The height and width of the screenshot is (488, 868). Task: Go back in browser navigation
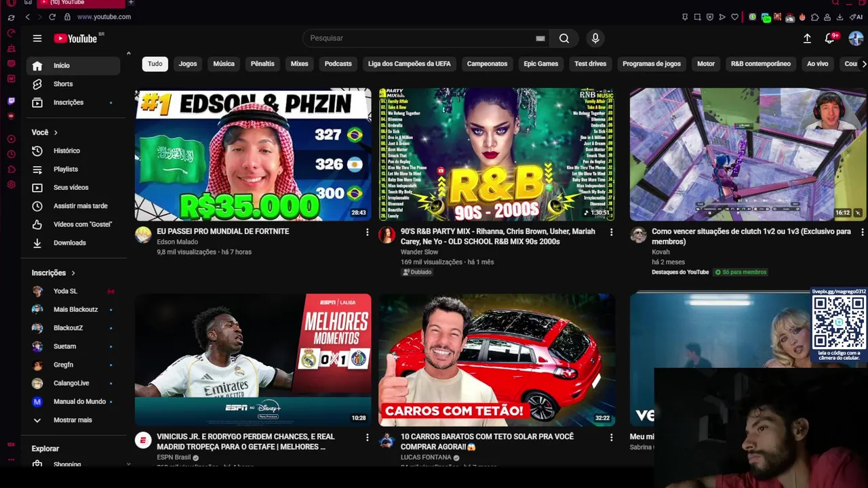(27, 17)
